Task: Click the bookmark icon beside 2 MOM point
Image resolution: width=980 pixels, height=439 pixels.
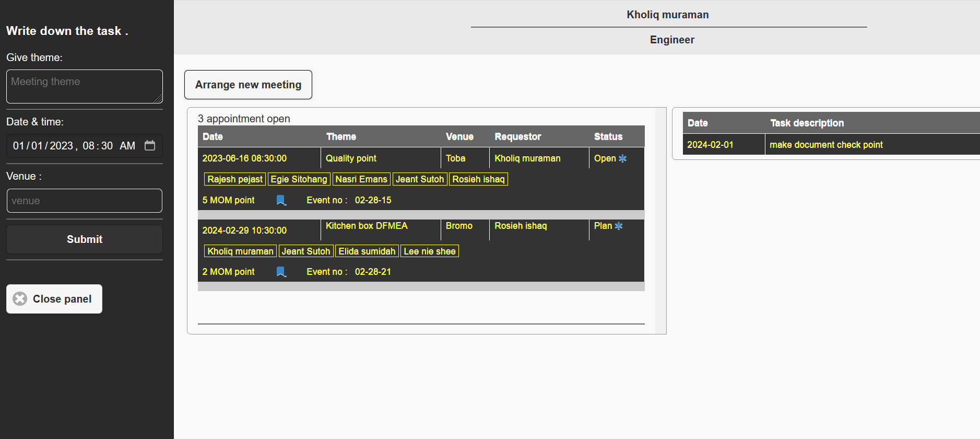Action: coord(281,272)
